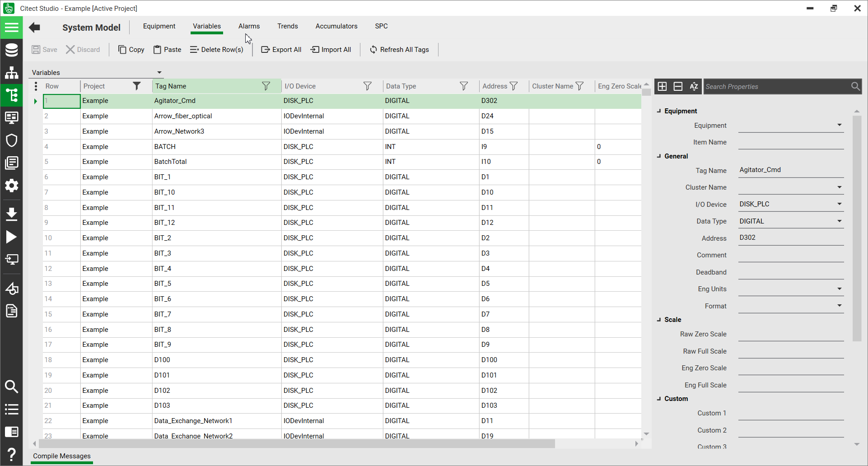Open the Compile Messages tab
This screenshot has width=868, height=466.
pos(62,456)
